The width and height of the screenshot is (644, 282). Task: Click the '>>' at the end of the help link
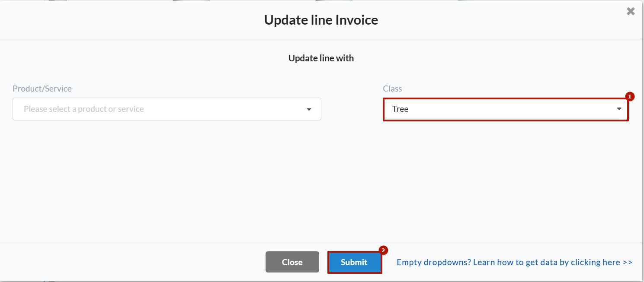[x=627, y=262]
